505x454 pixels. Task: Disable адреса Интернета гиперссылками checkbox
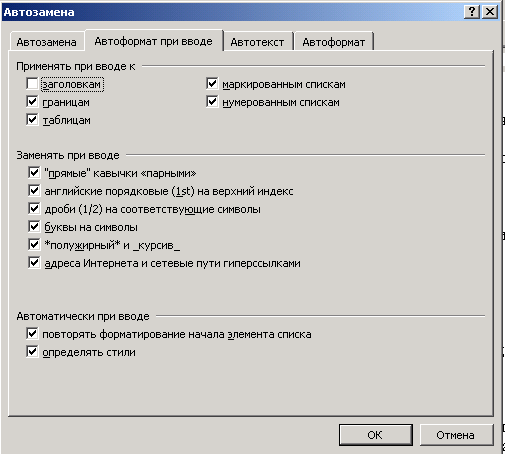[34, 263]
